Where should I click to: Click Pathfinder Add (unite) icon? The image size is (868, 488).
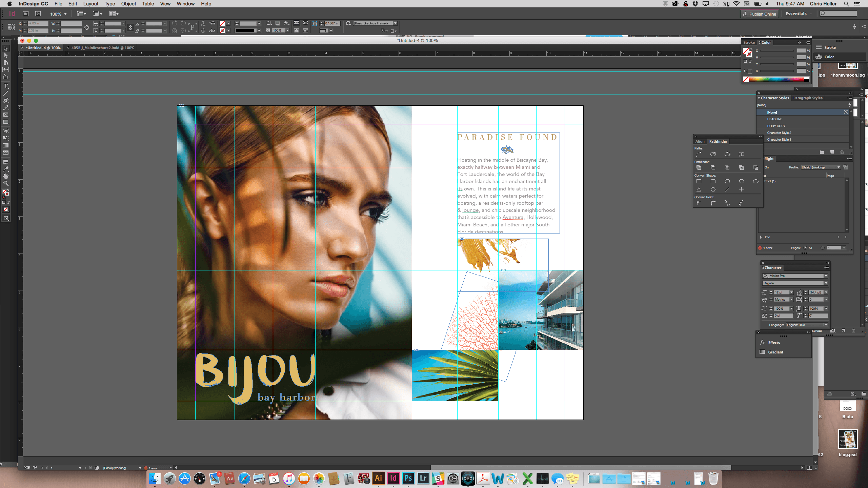699,167
